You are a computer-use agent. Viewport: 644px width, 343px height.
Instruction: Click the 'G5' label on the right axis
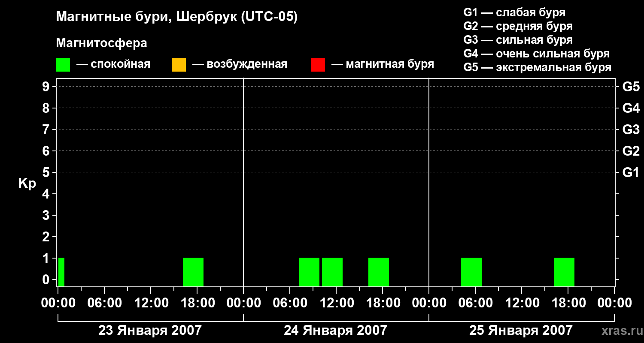(631, 87)
